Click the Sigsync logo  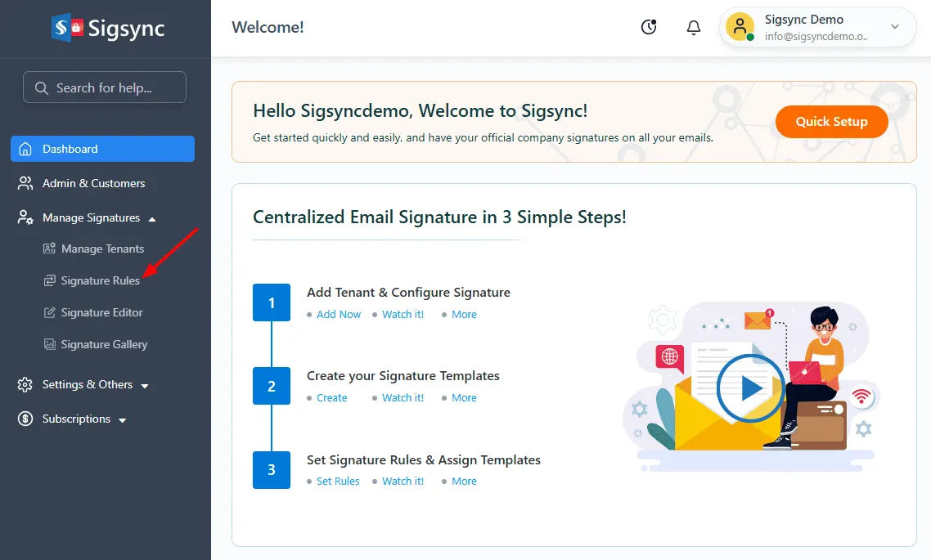pyautogui.click(x=107, y=28)
